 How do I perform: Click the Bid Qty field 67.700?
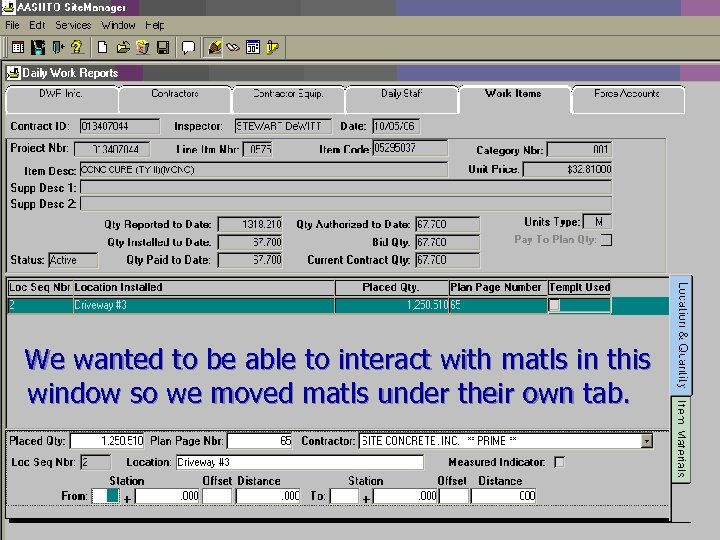[447, 242]
